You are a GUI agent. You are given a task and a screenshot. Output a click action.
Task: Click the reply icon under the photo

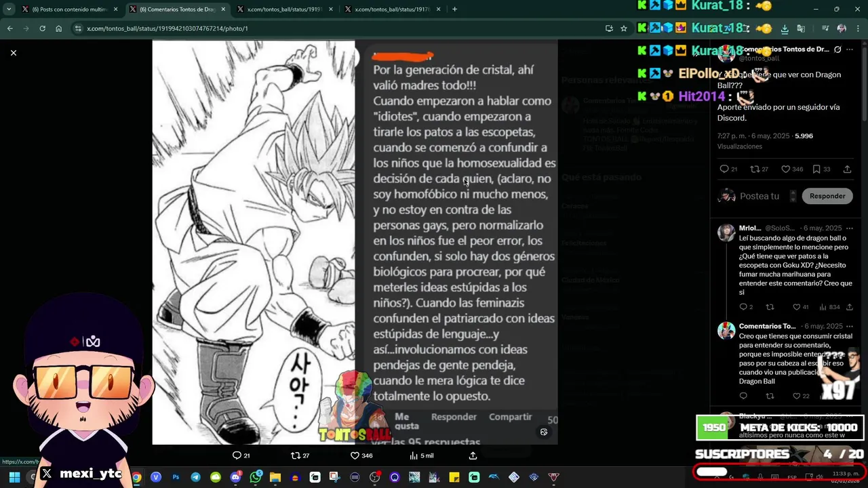237,455
